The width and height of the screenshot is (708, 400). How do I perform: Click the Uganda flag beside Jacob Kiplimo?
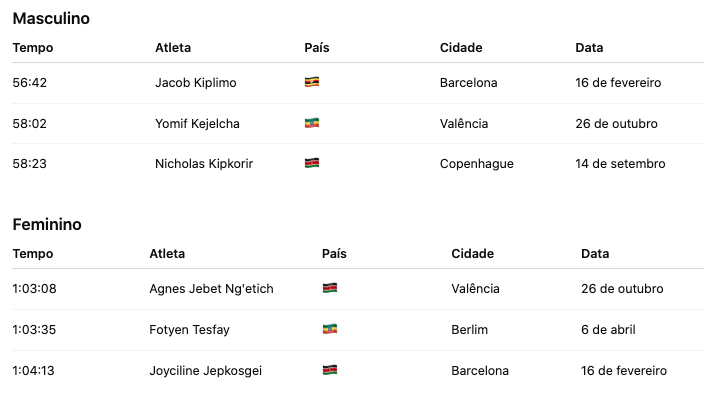[x=311, y=83]
